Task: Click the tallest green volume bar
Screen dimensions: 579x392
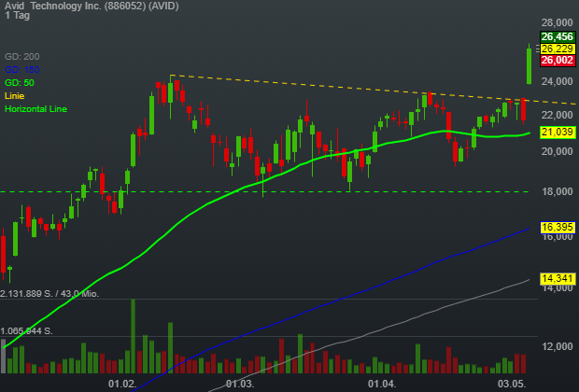Action: pos(133,336)
